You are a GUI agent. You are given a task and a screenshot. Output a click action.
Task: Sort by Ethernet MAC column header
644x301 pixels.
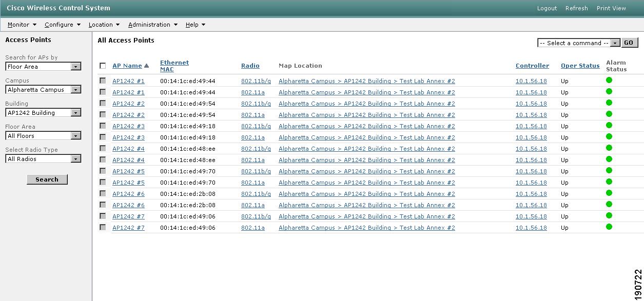(174, 66)
